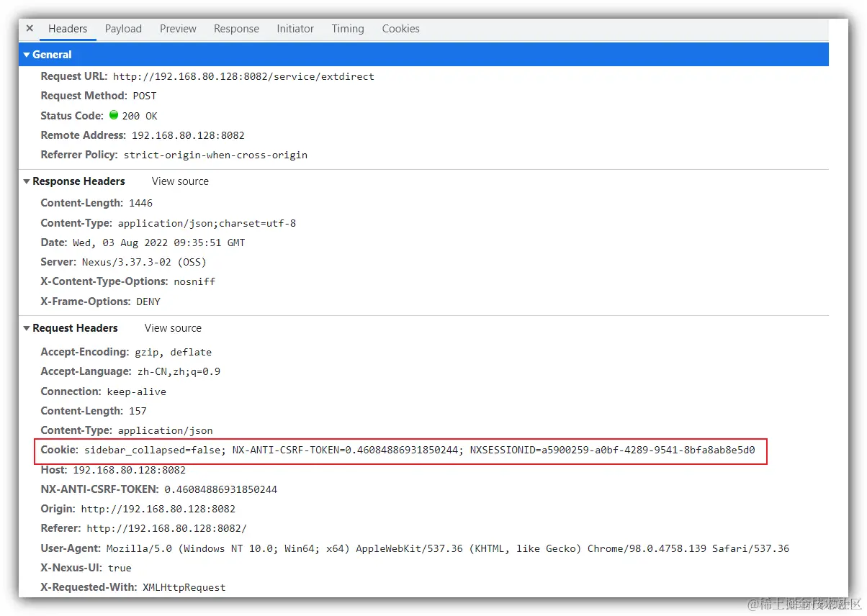Collapse the Request Headers section
Screen dimensions: 867x616
click(x=27, y=328)
